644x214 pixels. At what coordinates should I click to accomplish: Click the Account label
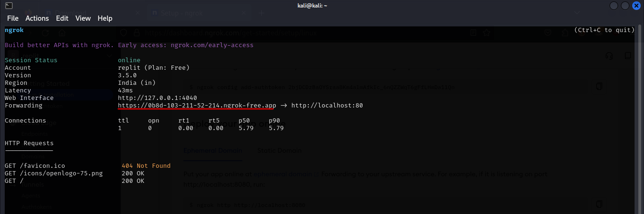pyautogui.click(x=18, y=68)
